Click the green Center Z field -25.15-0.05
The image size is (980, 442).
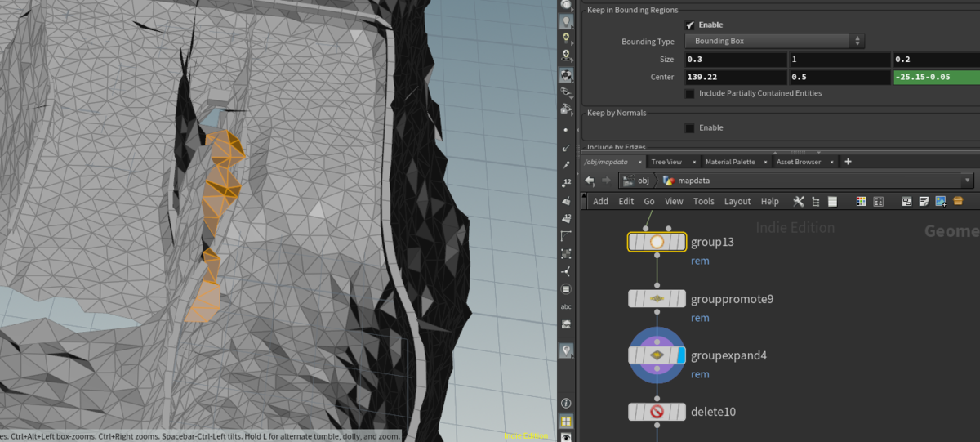pyautogui.click(x=936, y=77)
